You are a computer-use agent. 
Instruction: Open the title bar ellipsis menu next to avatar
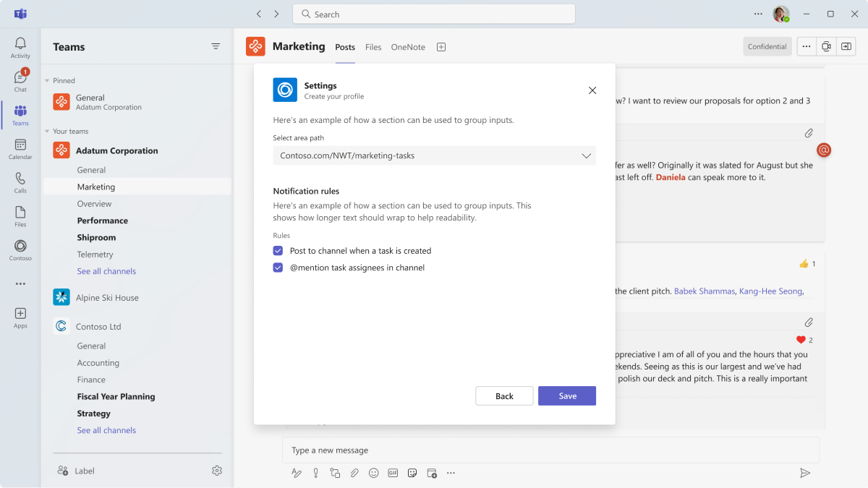pos(758,14)
